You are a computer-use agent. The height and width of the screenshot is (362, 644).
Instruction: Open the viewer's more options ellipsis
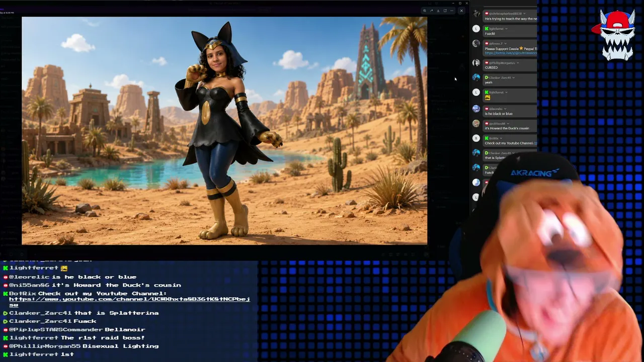pos(452,11)
